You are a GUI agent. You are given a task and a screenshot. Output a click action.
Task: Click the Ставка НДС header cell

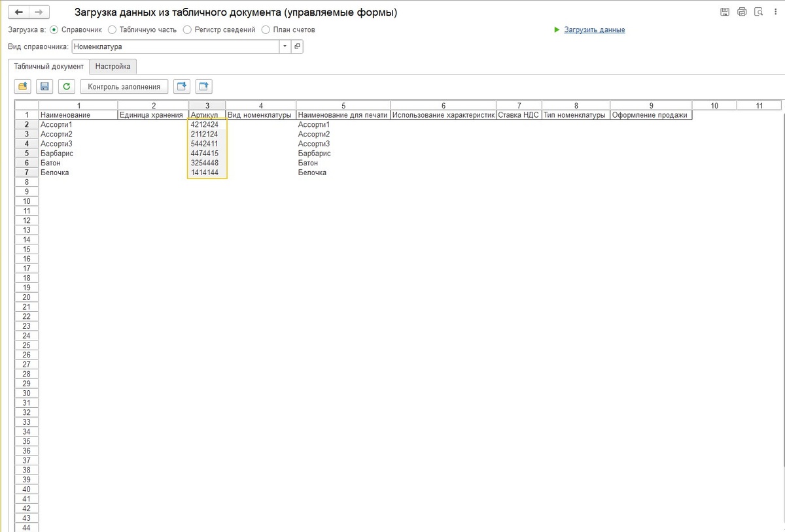pyautogui.click(x=519, y=115)
